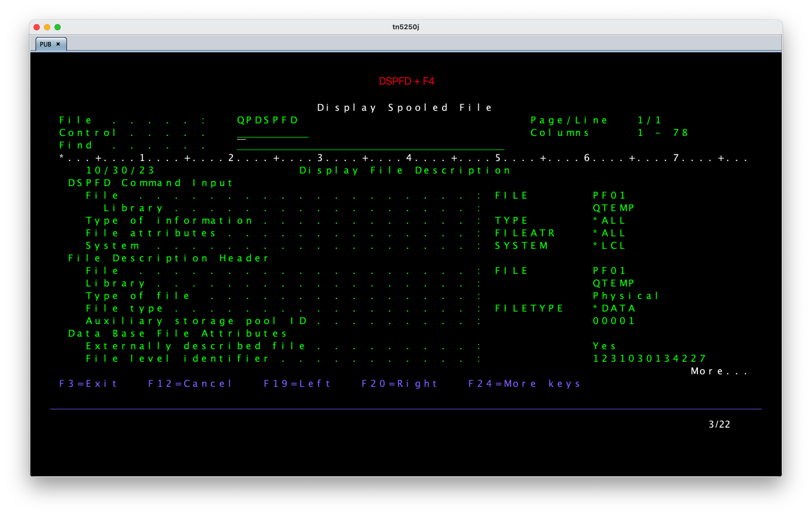Image resolution: width=812 pixels, height=516 pixels.
Task: Click the SYSTEM keyword
Action: click(521, 245)
